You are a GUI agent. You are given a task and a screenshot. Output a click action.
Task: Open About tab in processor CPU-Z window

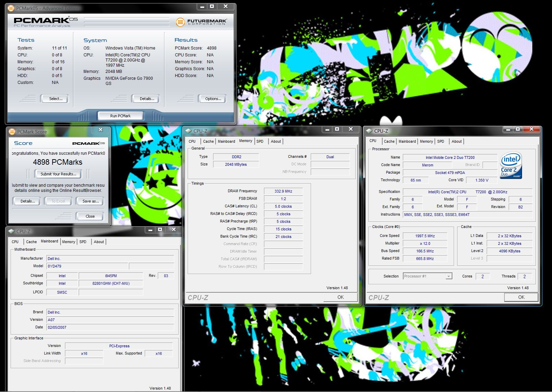pyautogui.click(x=456, y=141)
